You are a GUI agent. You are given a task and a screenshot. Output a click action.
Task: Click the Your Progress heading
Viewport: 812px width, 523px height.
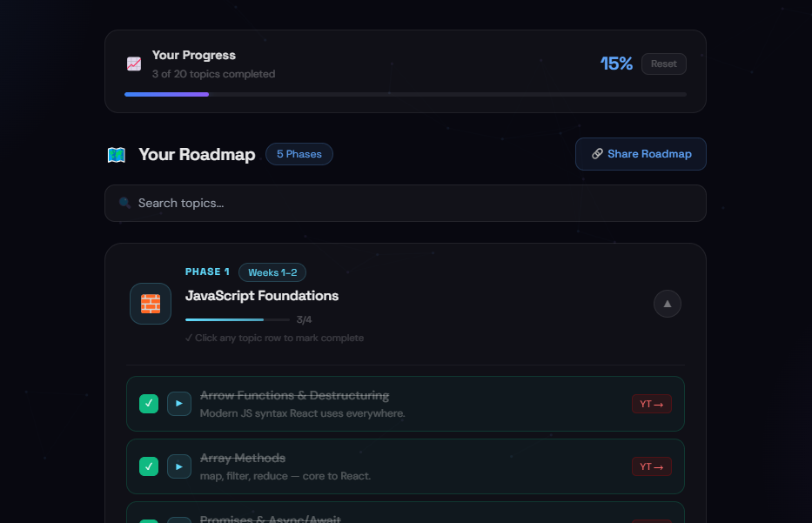194,56
